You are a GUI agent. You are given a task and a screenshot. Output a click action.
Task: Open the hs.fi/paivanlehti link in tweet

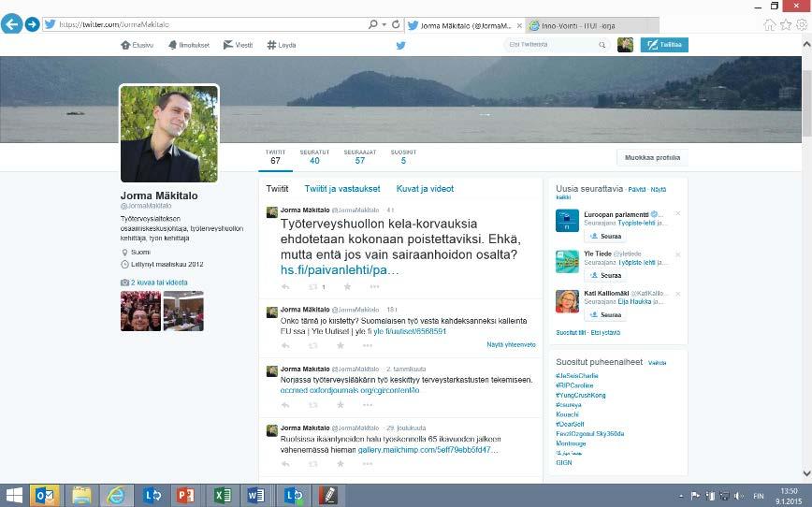340,269
